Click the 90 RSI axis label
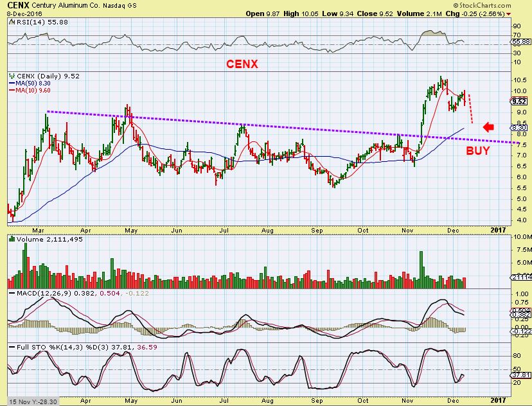The height and width of the screenshot is (406, 532). coord(517,26)
